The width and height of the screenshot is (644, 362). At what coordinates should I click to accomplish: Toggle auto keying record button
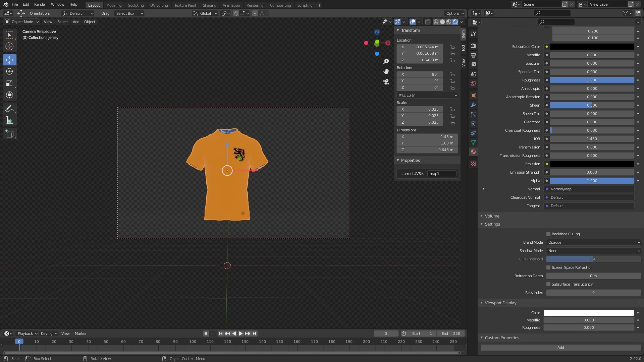[x=206, y=334]
